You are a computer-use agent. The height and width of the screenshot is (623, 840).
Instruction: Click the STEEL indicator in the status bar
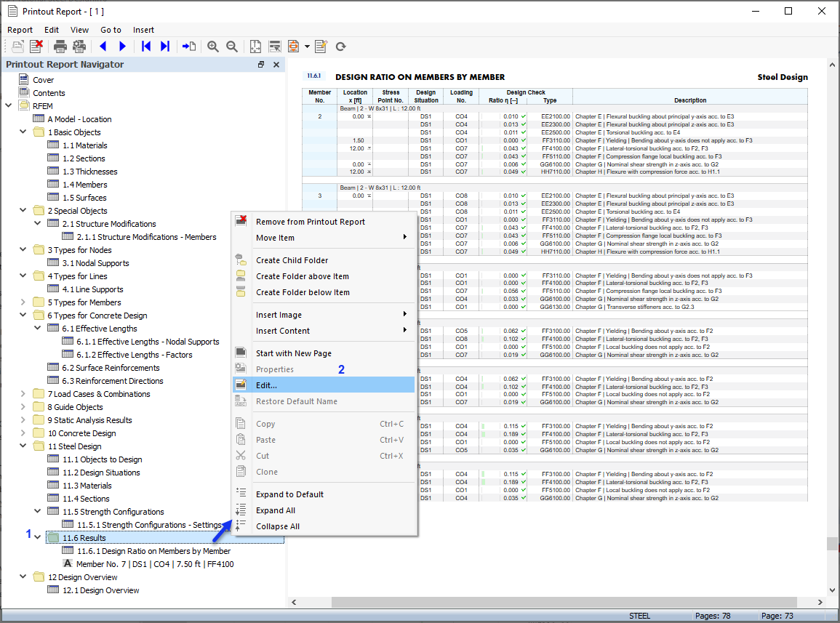point(639,615)
